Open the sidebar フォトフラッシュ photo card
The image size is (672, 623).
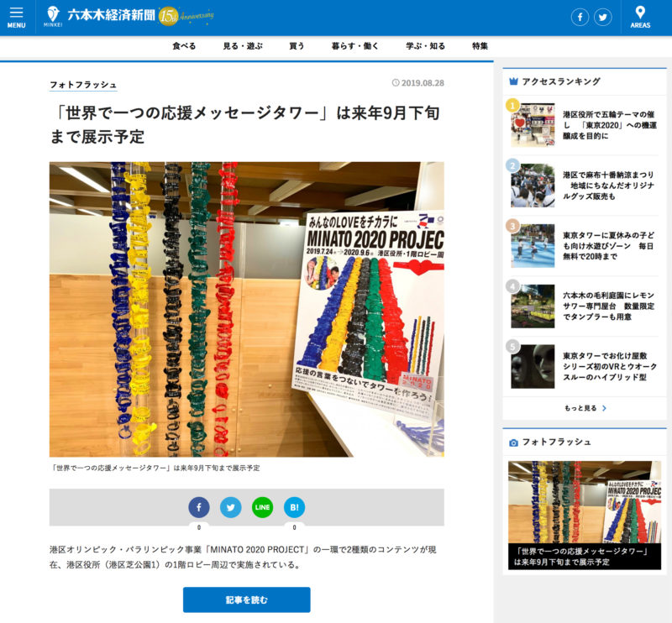(x=585, y=516)
